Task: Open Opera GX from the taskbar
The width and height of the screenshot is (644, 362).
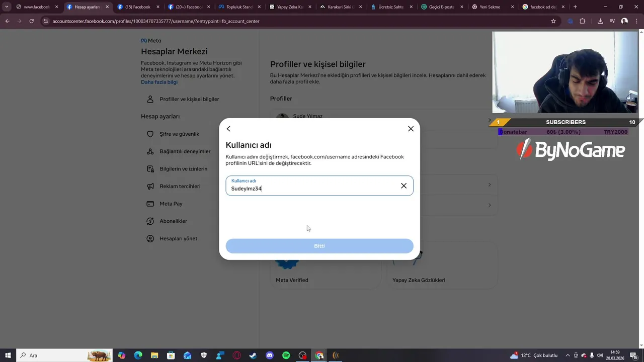Action: (236, 355)
